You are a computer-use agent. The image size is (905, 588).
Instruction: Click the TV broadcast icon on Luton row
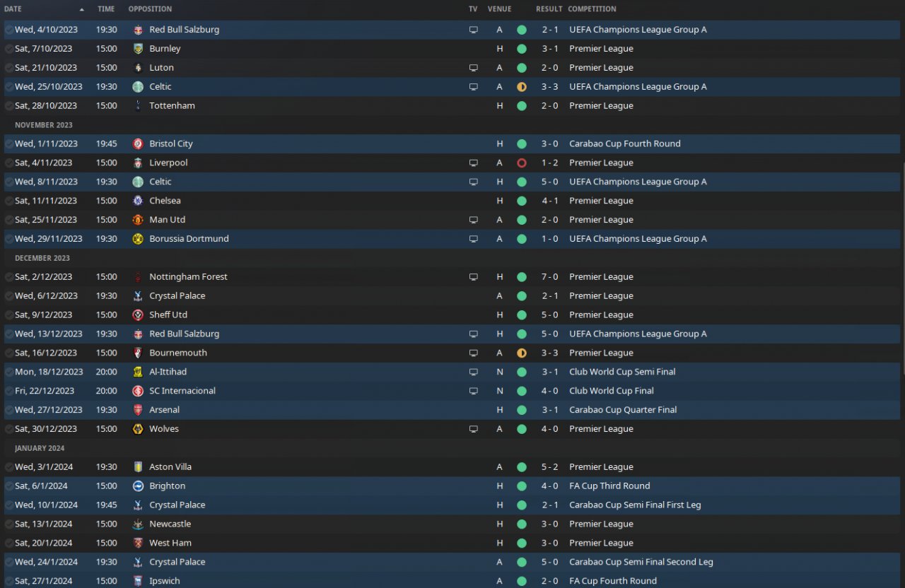coord(473,68)
